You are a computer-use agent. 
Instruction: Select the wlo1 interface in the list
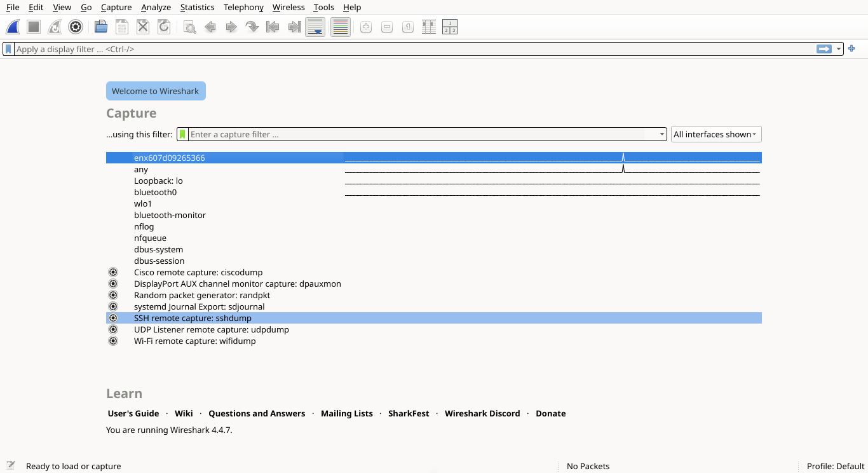tap(143, 203)
